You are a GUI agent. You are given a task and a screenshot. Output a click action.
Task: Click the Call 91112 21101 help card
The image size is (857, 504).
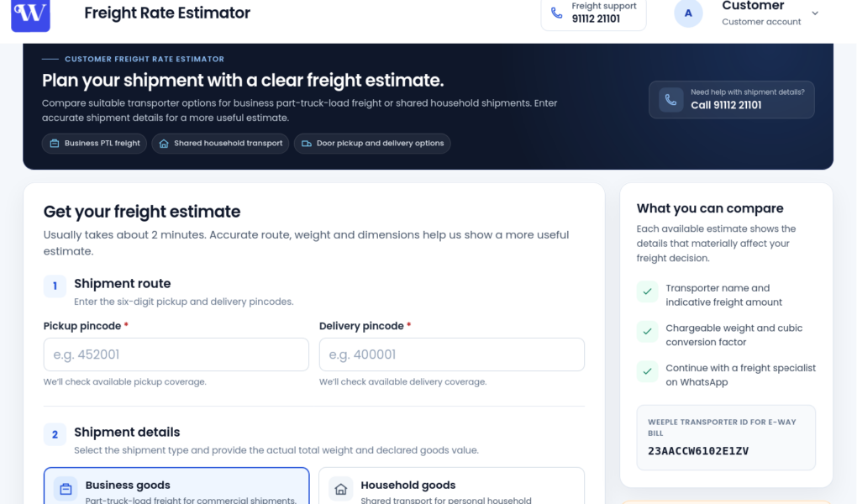click(731, 99)
